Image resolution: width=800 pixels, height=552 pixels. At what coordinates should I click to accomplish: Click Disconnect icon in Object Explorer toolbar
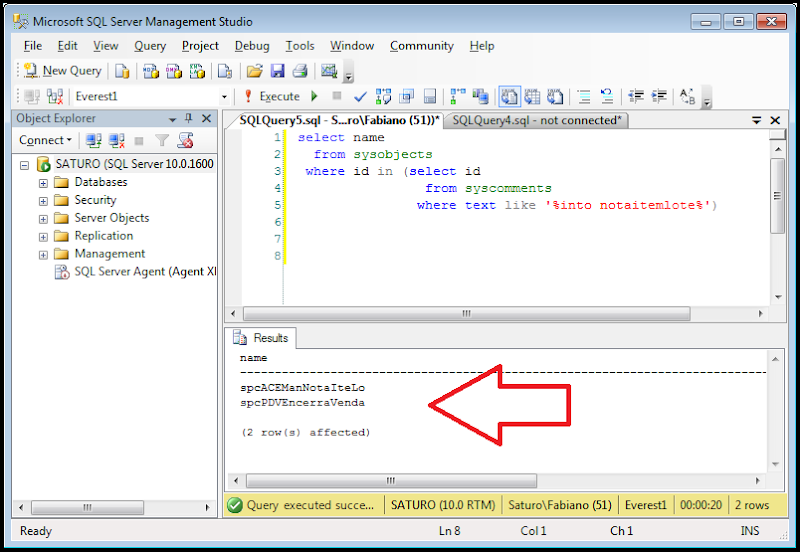pyautogui.click(x=117, y=141)
